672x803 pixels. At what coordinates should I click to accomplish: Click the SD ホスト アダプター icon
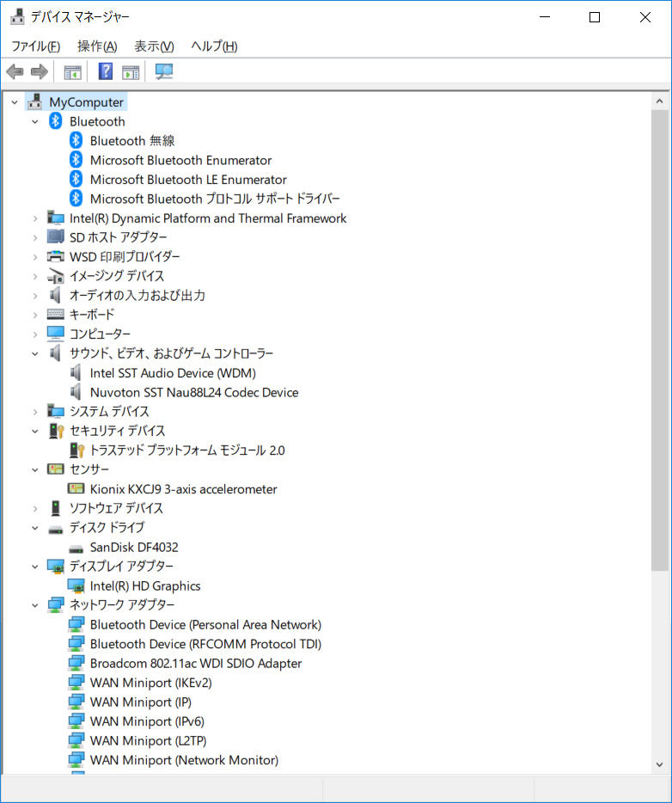55,237
